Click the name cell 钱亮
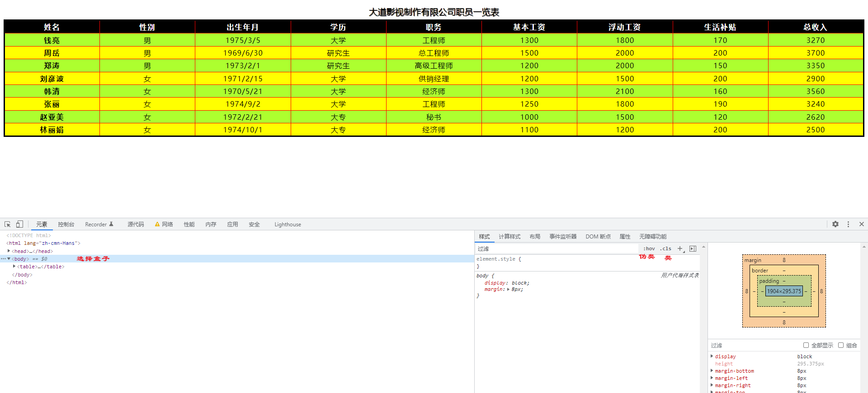 point(52,40)
